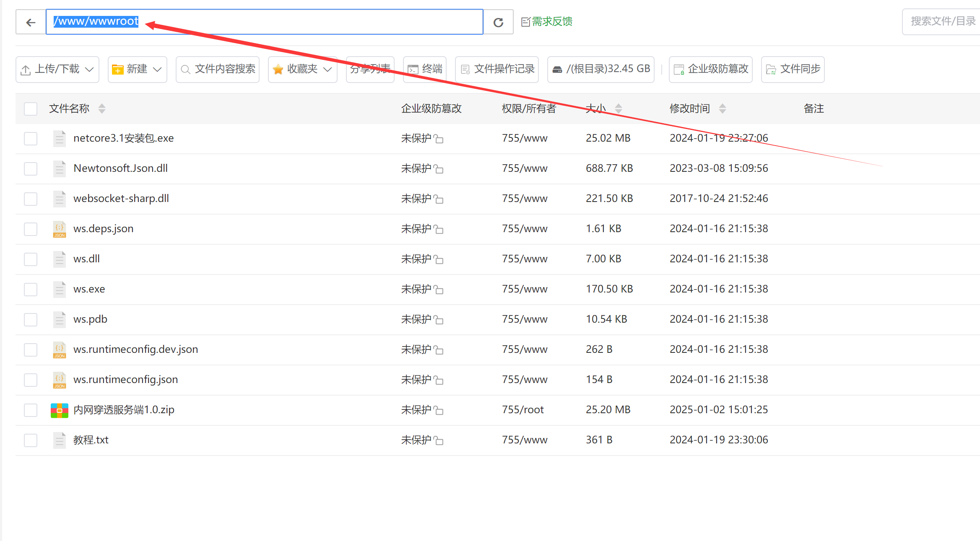
Task: Check the netcore3.1安装包.exe checkbox
Action: click(31, 139)
